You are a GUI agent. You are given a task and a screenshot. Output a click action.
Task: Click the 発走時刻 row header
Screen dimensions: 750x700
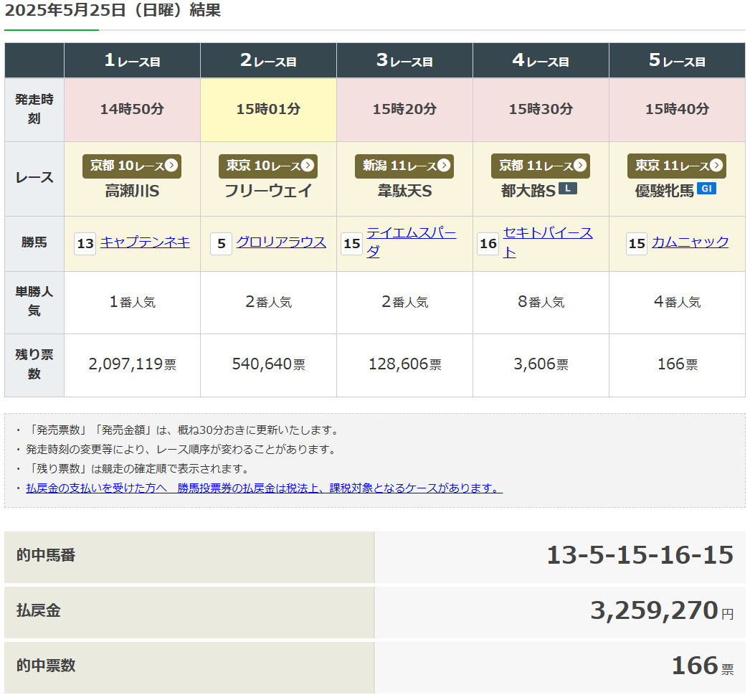[x=34, y=110]
